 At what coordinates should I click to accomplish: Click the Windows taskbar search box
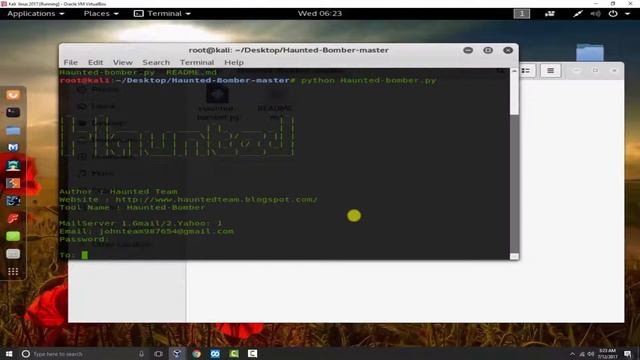[84, 353]
